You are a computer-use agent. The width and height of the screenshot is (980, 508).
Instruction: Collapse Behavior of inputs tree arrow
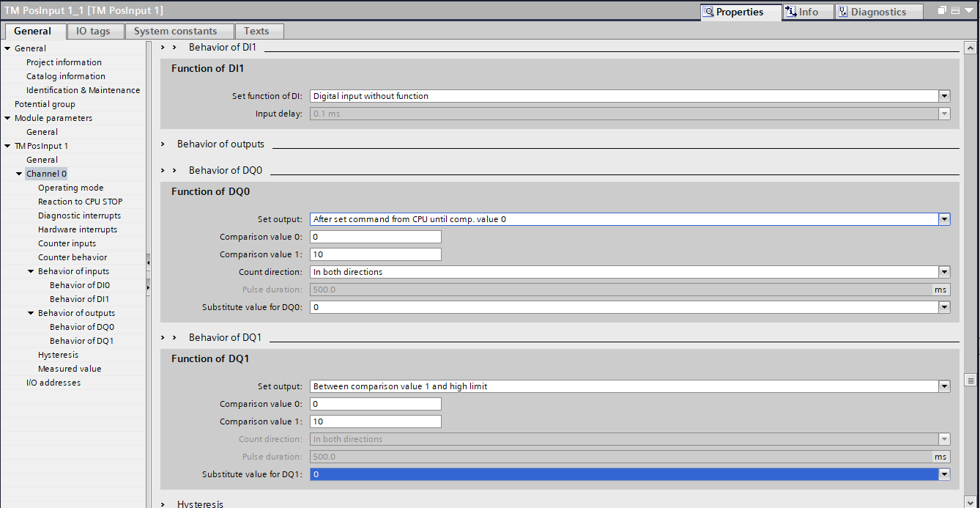point(31,271)
